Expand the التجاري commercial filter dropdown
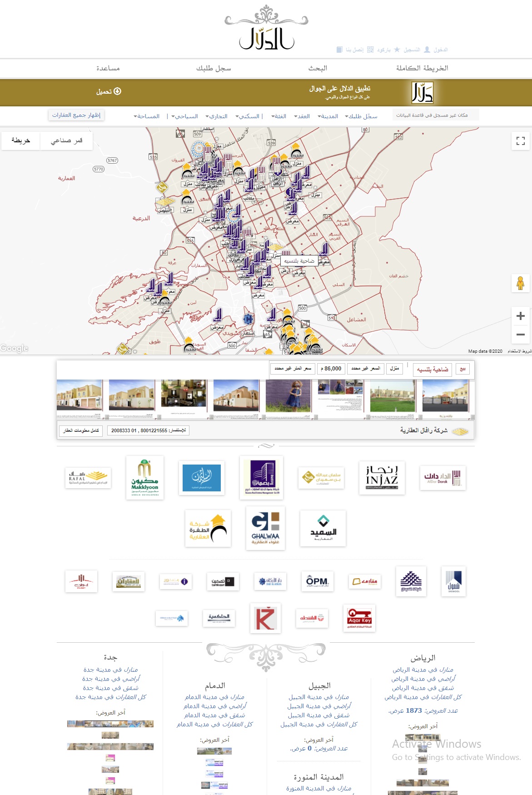Image resolution: width=532 pixels, height=795 pixels. coord(217,116)
